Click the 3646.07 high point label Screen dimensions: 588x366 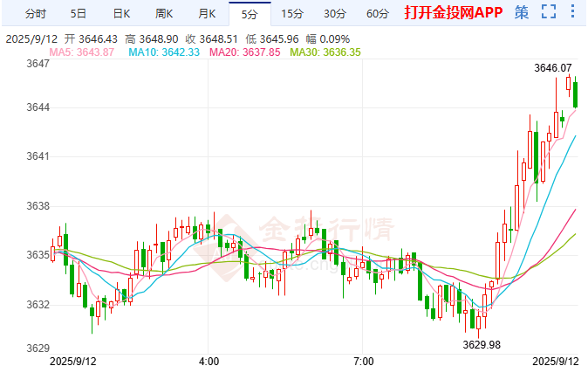[553, 68]
